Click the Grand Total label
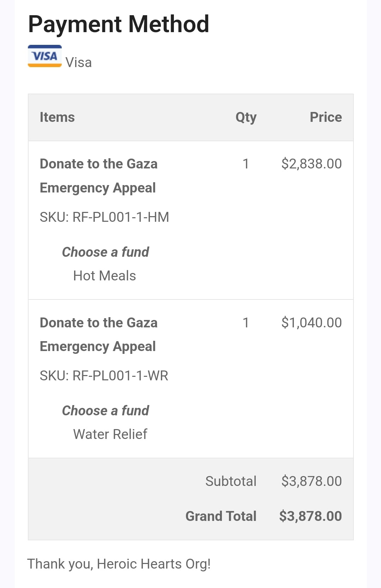This screenshot has width=381, height=588. point(221,516)
